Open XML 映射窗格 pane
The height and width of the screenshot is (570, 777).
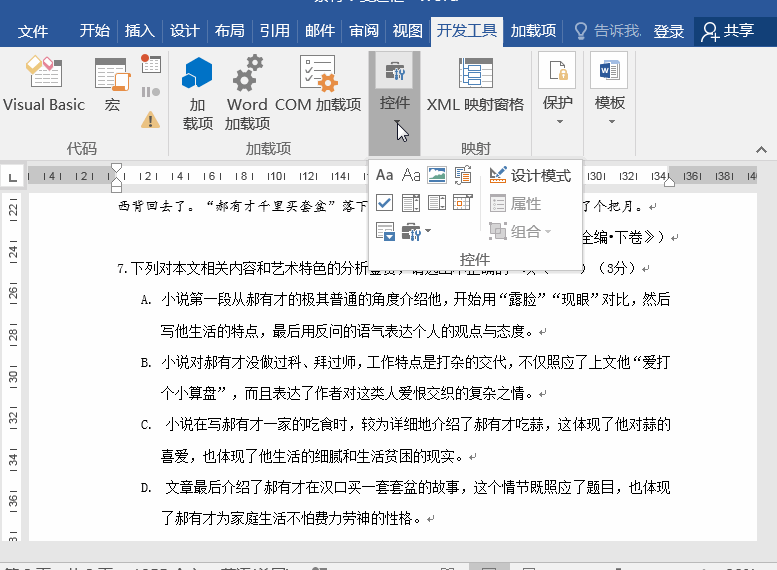[x=475, y=84]
